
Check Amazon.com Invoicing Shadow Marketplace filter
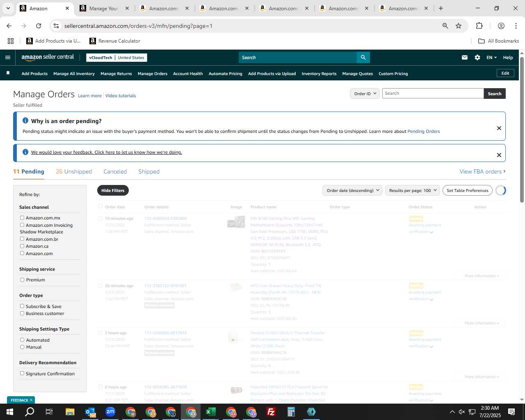tap(22, 225)
